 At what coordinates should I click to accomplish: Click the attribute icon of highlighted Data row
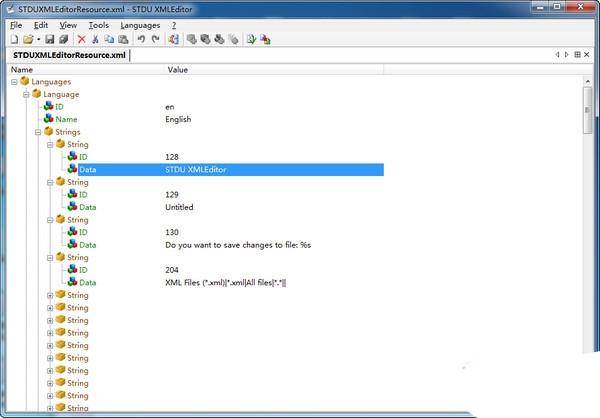coord(72,169)
